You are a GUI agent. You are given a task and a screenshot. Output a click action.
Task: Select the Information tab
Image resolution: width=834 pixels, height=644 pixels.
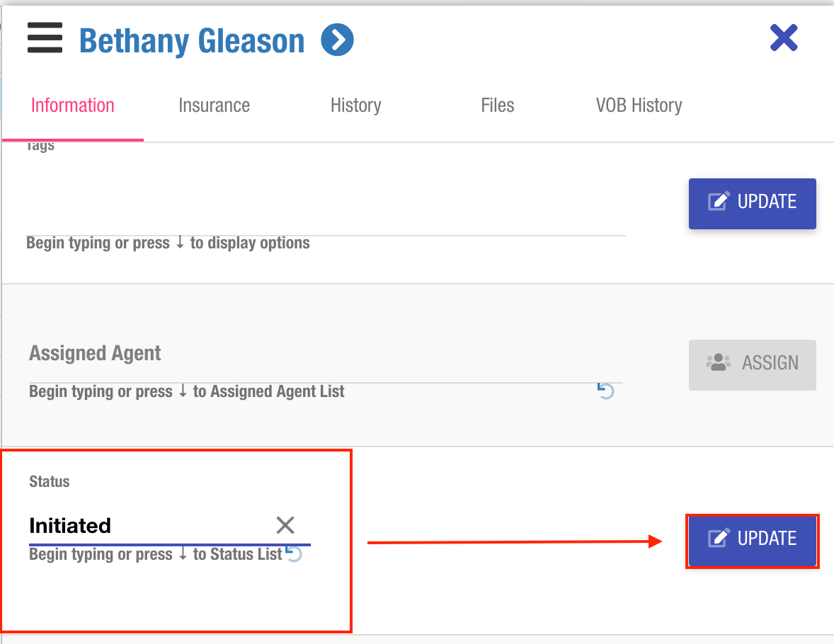point(72,105)
